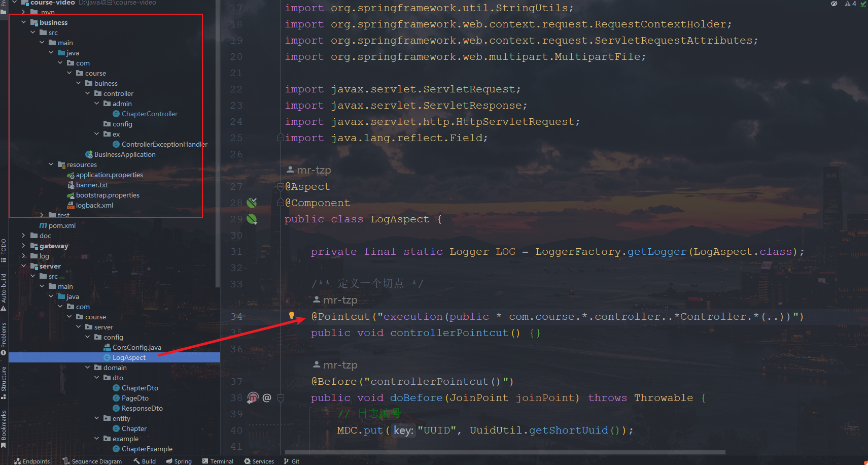Click controllerPointcut method name on line 35

pyautogui.click(x=450, y=333)
